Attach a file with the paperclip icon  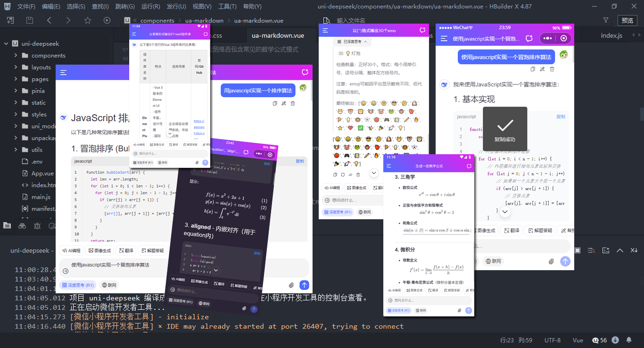coord(291,284)
